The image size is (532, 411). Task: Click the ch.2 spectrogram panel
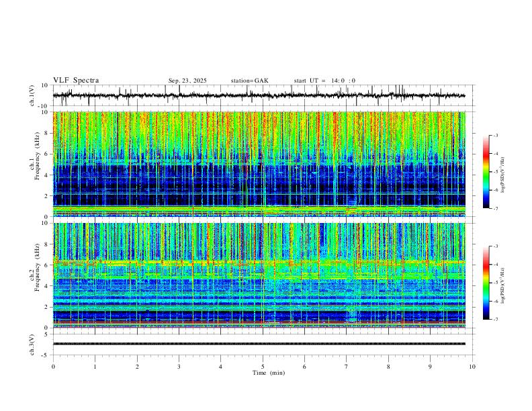tap(259, 275)
